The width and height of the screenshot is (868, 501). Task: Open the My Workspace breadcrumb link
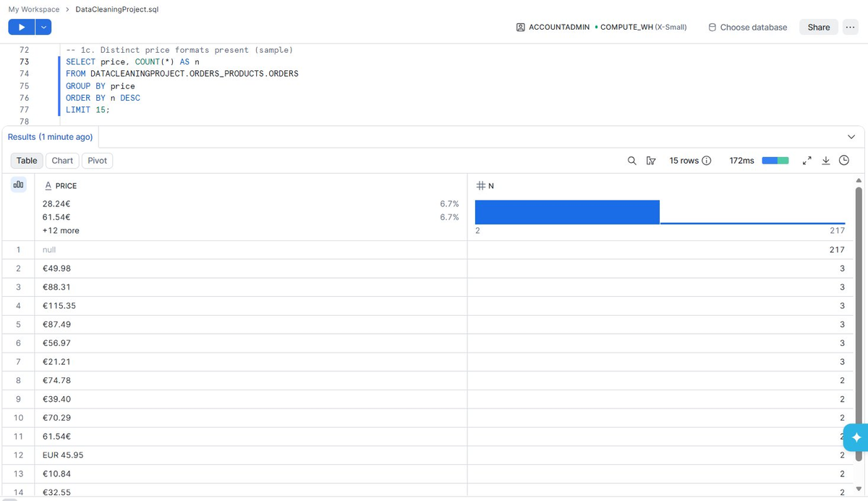tap(34, 9)
